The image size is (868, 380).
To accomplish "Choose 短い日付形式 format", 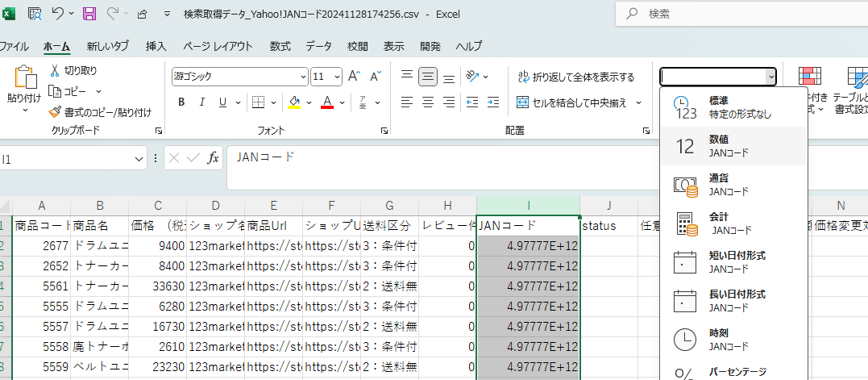I will [733, 262].
